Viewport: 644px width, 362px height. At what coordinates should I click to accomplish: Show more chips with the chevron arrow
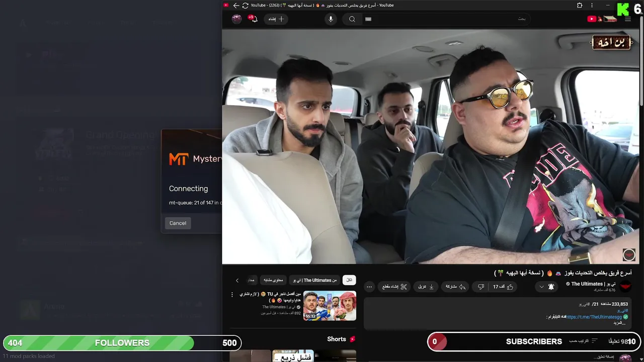[237, 281]
